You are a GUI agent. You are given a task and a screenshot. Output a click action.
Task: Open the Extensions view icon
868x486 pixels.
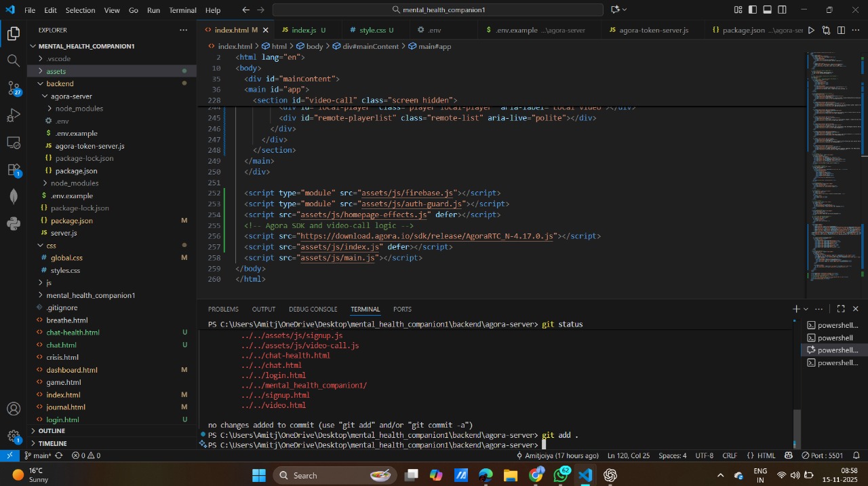click(x=14, y=169)
